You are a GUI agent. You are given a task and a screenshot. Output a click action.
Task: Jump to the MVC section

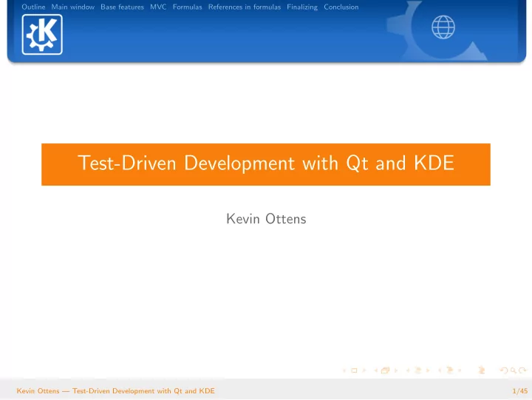pos(158,7)
